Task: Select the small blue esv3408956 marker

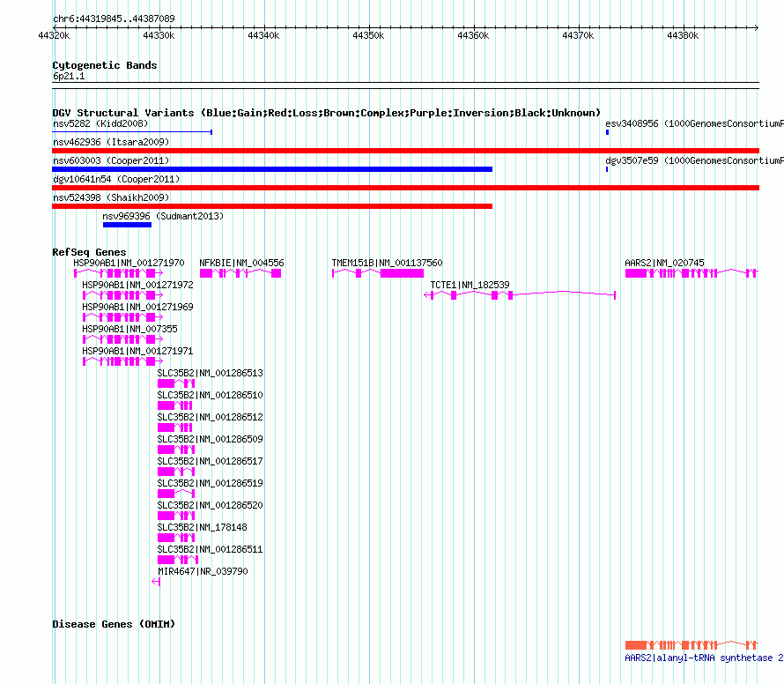Action: [607, 132]
